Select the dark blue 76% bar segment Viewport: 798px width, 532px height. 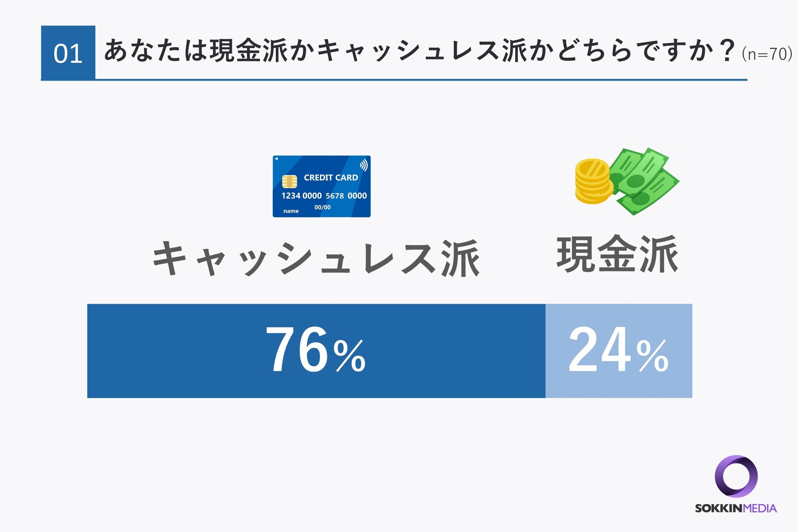coord(316,351)
